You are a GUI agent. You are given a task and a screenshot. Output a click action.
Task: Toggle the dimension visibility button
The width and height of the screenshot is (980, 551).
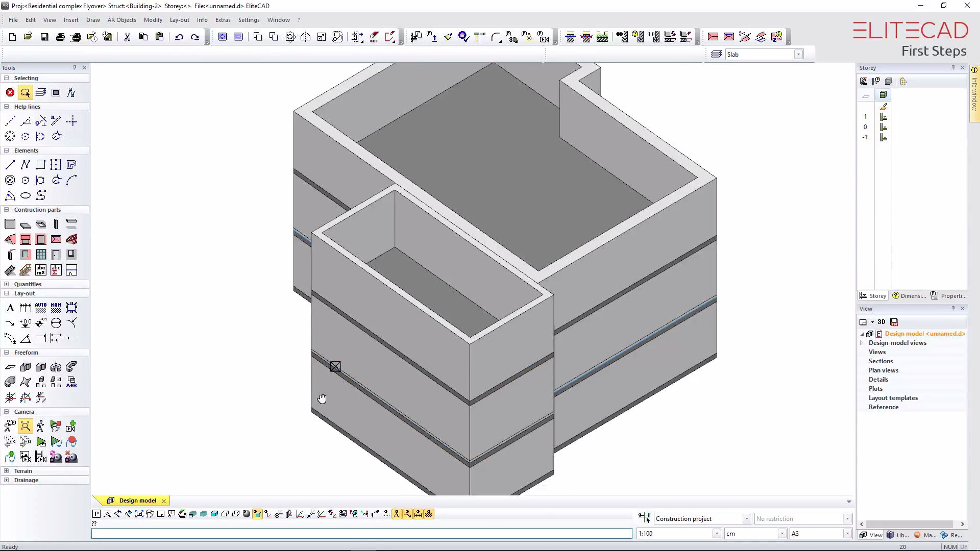pyautogui.click(x=418, y=514)
